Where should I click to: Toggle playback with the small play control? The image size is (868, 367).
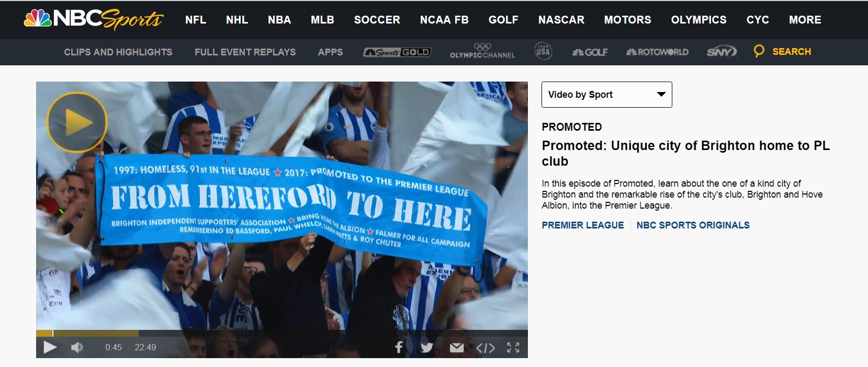click(x=50, y=347)
